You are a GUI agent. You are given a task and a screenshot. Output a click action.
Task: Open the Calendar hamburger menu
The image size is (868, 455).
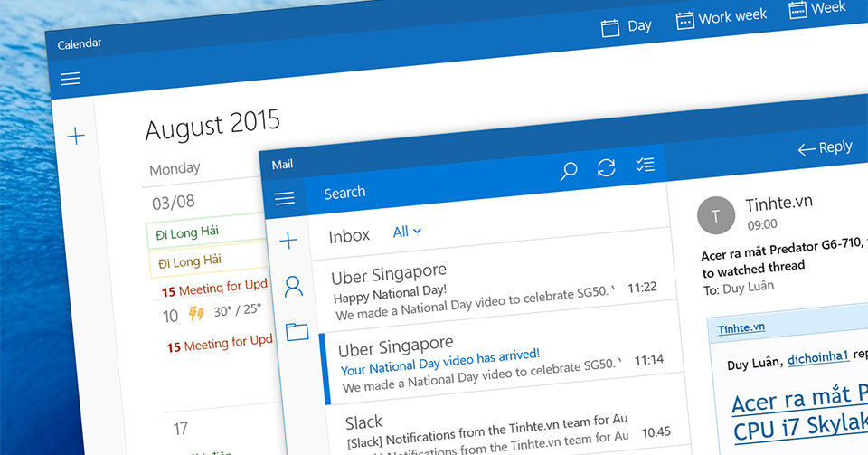pyautogui.click(x=71, y=79)
